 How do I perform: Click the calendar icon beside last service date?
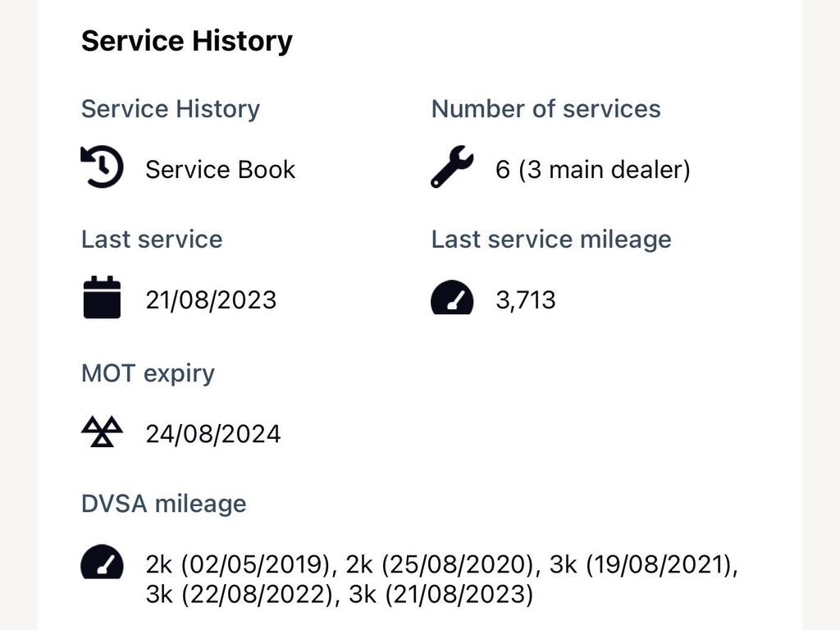click(102, 297)
